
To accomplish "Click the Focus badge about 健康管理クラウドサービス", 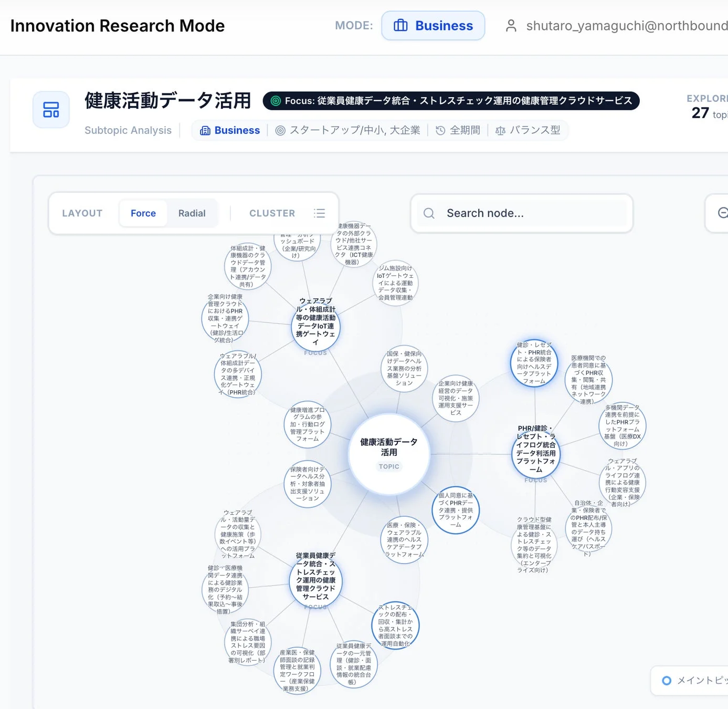I will point(451,101).
